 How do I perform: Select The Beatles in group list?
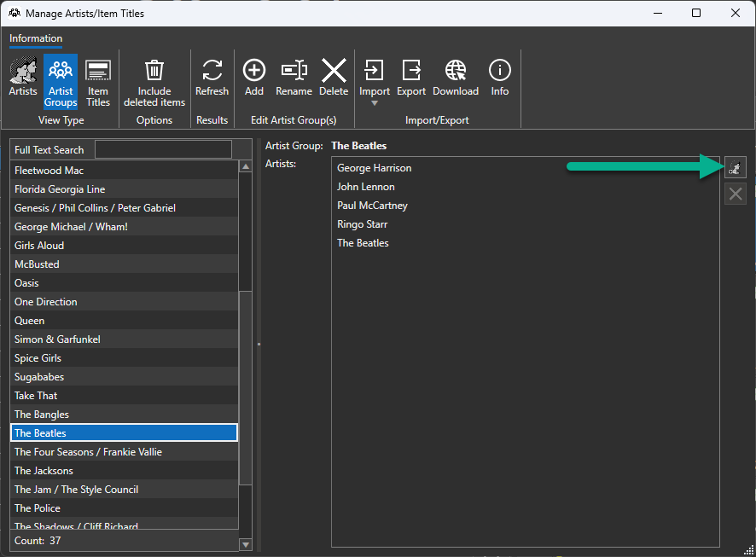coord(124,432)
